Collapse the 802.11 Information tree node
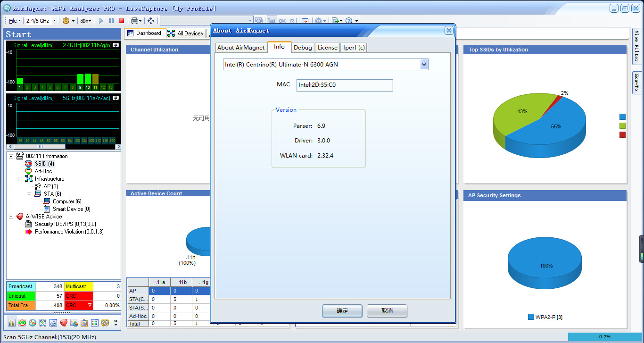Image resolution: width=644 pixels, height=343 pixels. tap(11, 156)
